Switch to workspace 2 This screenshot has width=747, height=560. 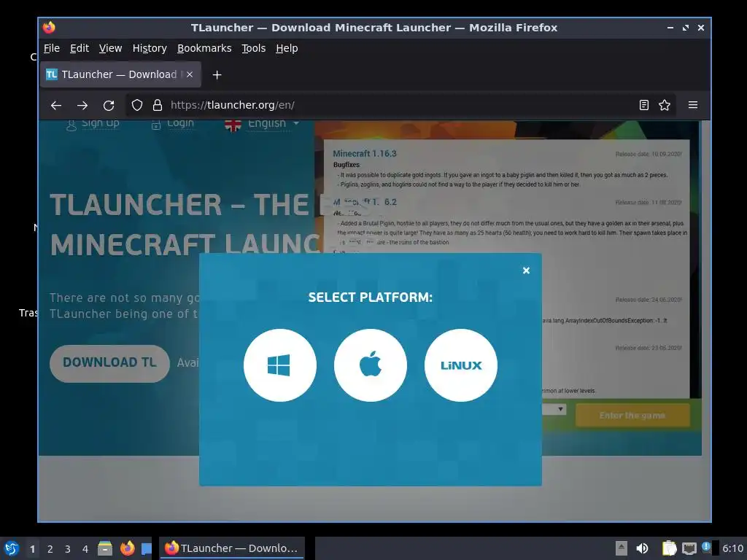[x=50, y=549]
